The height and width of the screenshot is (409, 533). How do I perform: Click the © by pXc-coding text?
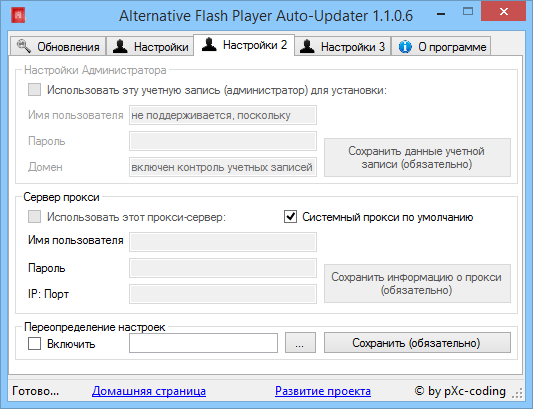(460, 391)
